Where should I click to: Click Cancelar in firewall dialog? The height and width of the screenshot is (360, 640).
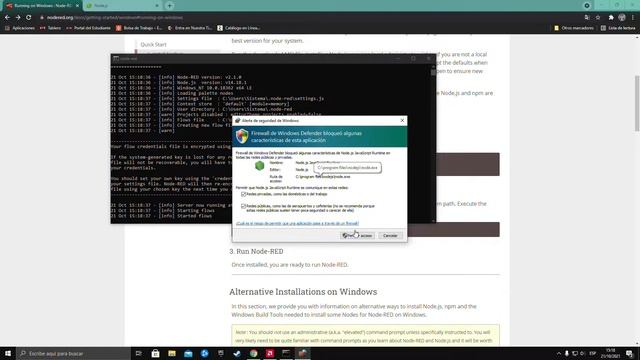390,236
